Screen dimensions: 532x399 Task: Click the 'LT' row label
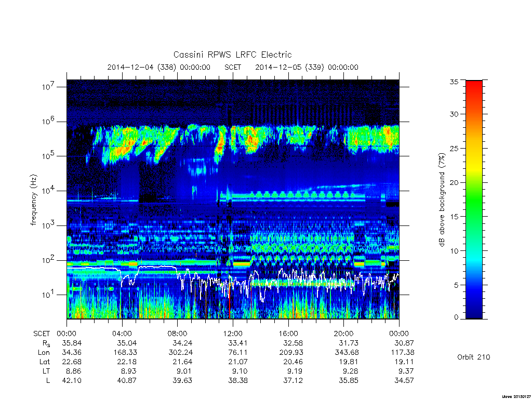[46, 371]
